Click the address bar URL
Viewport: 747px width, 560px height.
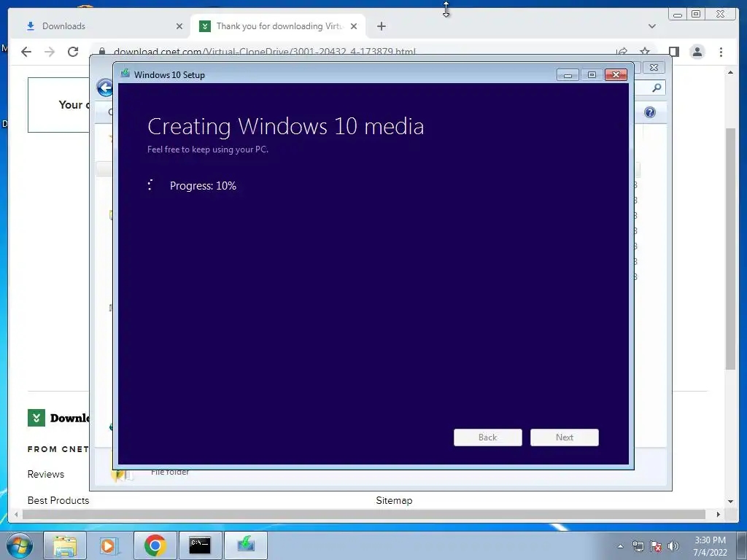point(264,52)
